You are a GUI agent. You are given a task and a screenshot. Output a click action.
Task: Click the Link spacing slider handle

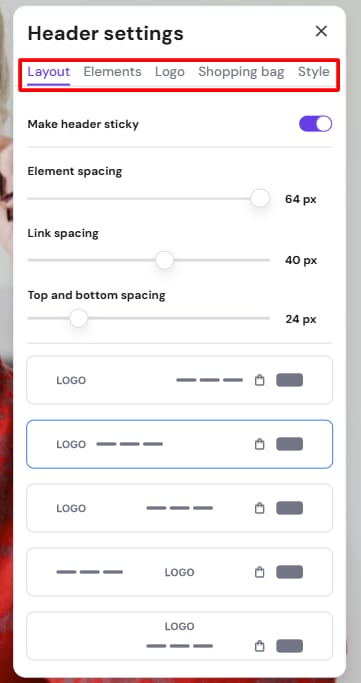click(165, 260)
